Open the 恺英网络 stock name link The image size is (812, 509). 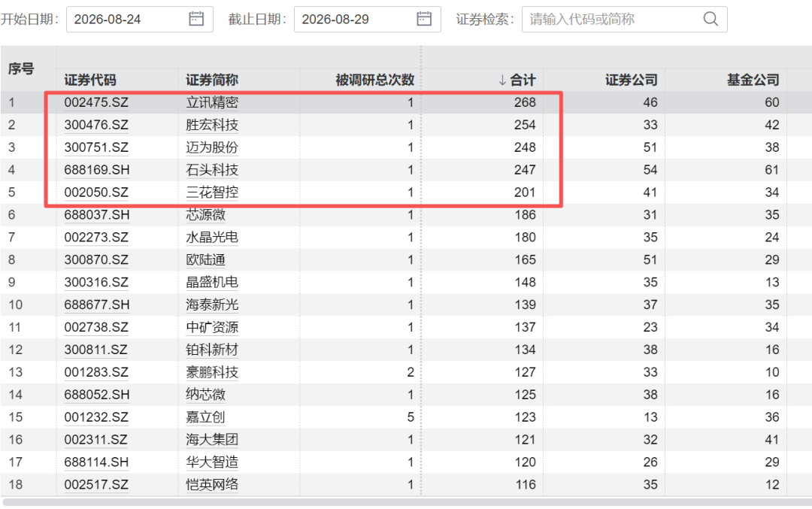click(212, 485)
